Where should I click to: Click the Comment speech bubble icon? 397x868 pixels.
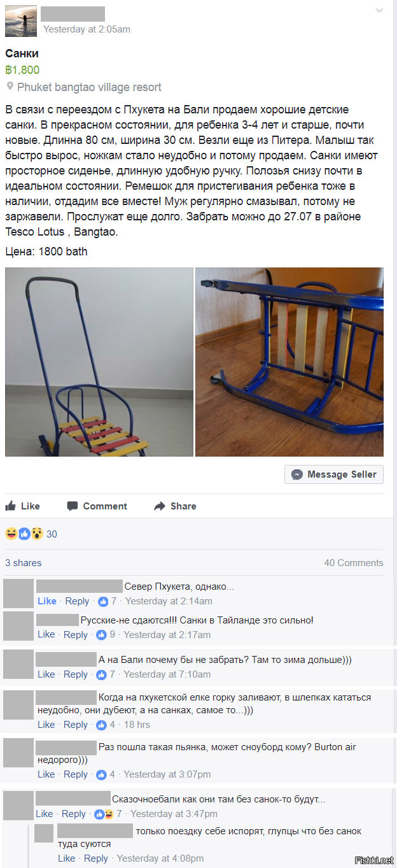pyautogui.click(x=73, y=506)
